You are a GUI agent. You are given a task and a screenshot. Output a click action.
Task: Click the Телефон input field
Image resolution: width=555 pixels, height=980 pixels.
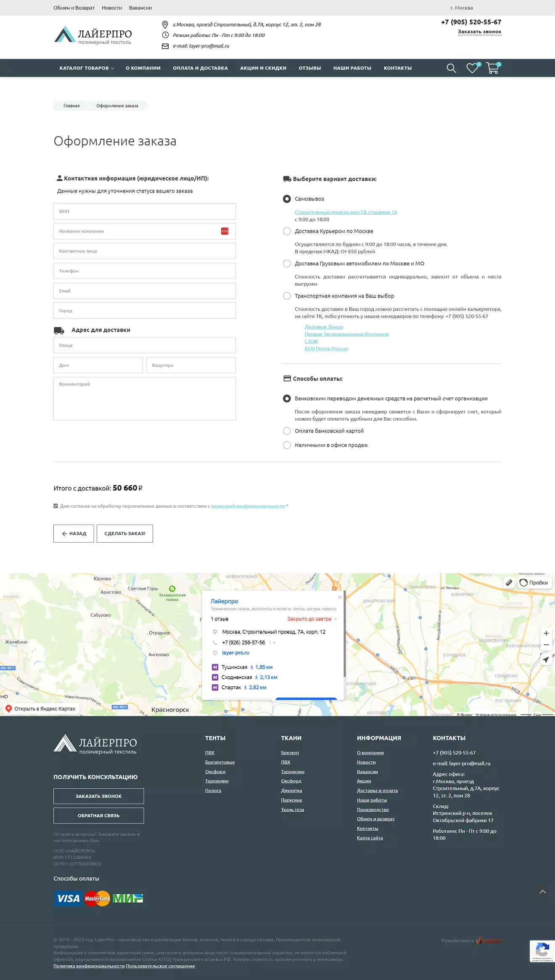145,271
